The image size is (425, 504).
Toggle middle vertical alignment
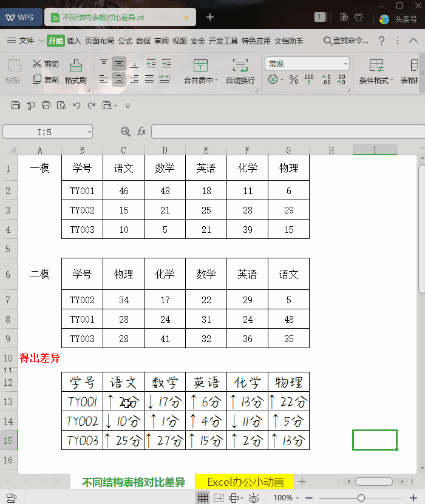click(x=119, y=64)
